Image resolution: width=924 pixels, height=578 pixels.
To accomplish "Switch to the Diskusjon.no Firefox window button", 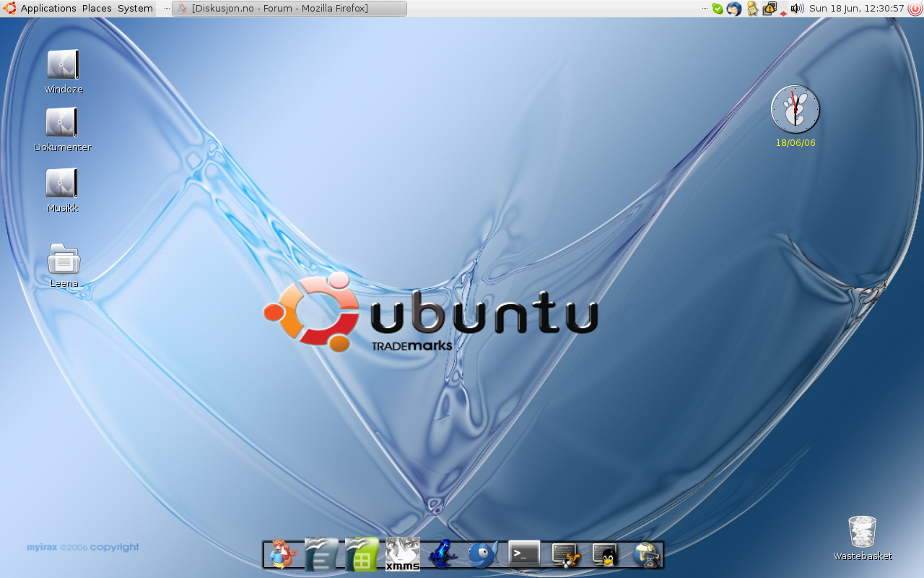I will click(289, 9).
